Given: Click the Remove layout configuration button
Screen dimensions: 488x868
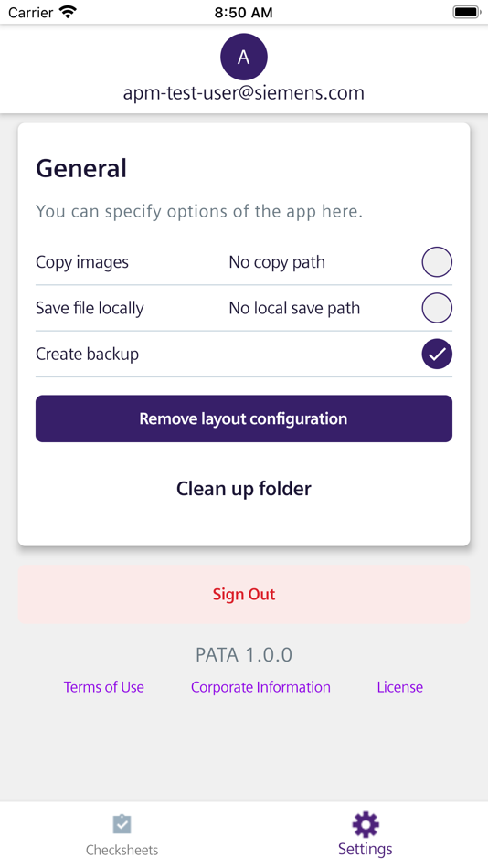Looking at the screenshot, I should tap(244, 418).
